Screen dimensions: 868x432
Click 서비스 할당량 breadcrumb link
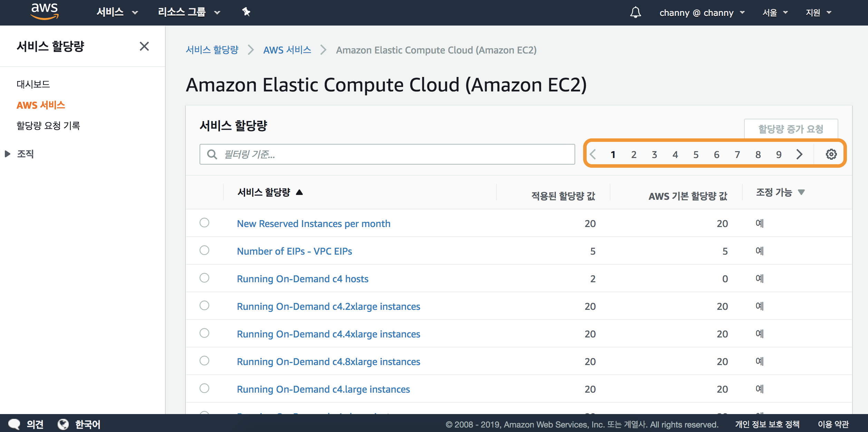pos(212,50)
